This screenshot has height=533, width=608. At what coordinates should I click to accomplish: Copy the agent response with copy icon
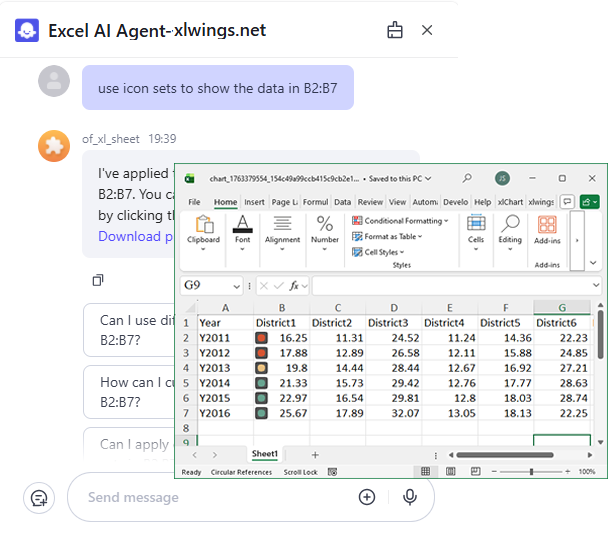98,280
